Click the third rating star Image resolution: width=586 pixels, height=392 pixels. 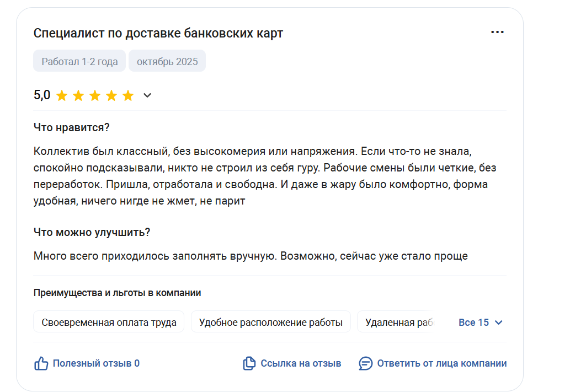point(95,96)
